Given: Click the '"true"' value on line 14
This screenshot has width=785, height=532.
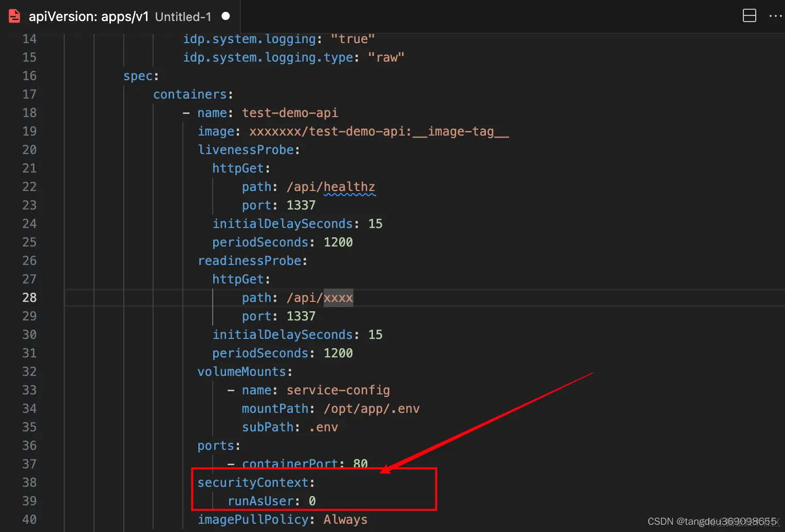Looking at the screenshot, I should [353, 39].
